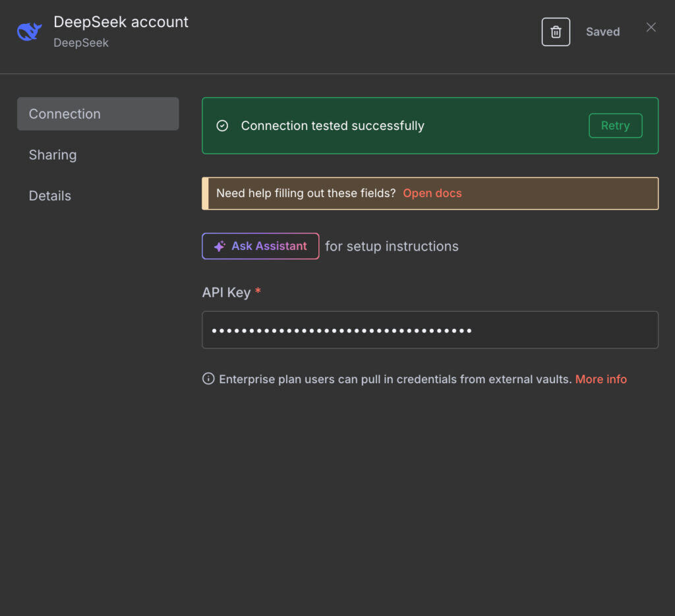Follow the Open docs link
This screenshot has height=616, width=675.
432,193
